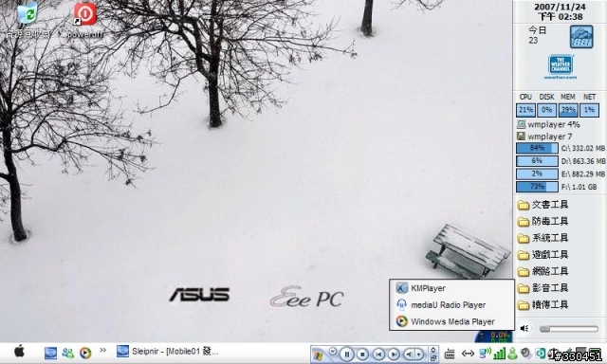The width and height of the screenshot is (607, 364).
Task: Open the 網路工具 folder in the sidebar
Action: click(543, 271)
